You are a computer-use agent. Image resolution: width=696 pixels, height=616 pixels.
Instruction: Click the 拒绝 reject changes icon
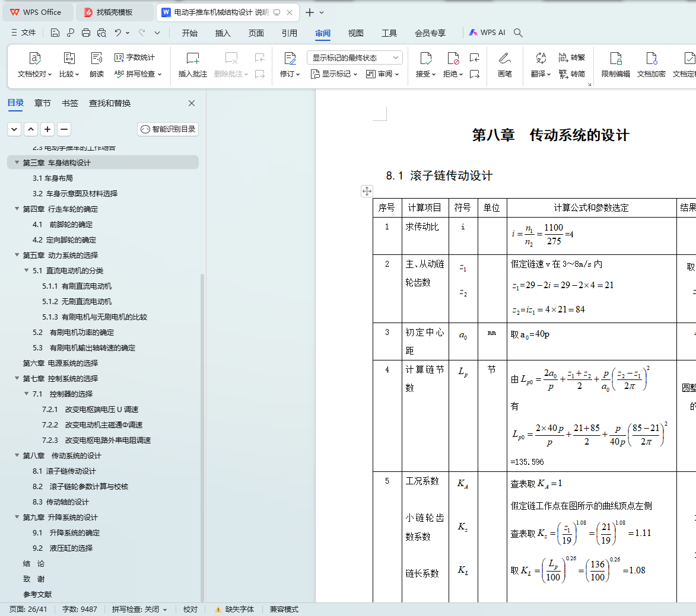tap(453, 59)
